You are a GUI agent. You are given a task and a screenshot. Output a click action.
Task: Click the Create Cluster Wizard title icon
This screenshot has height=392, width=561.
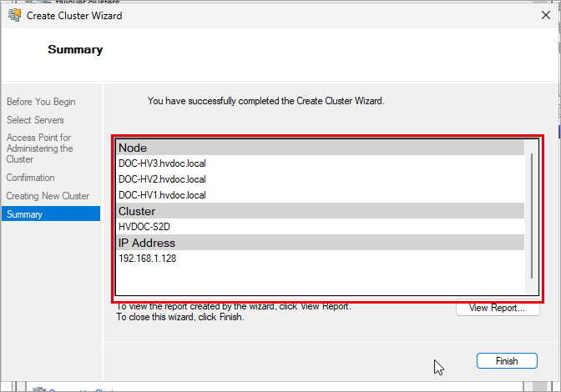15,15
